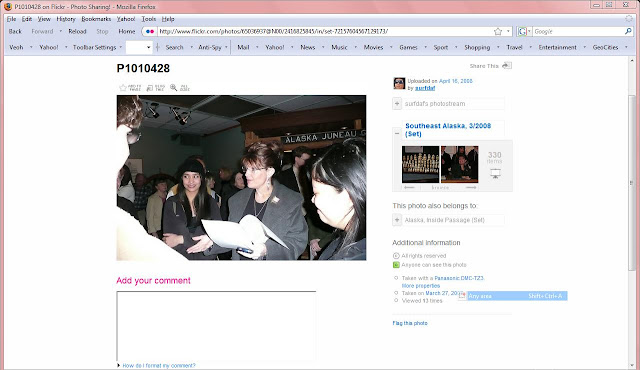Open All Sizes magnifier icon
The height and width of the screenshot is (370, 640).
click(173, 88)
